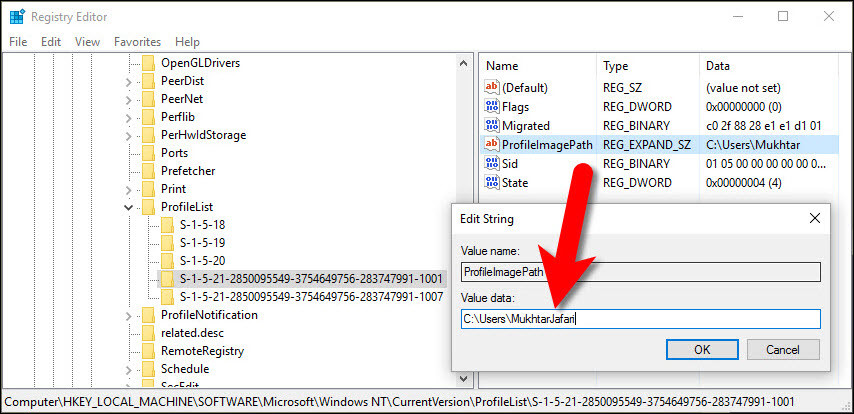
Task: Click the binary icon beside State value
Action: (492, 182)
